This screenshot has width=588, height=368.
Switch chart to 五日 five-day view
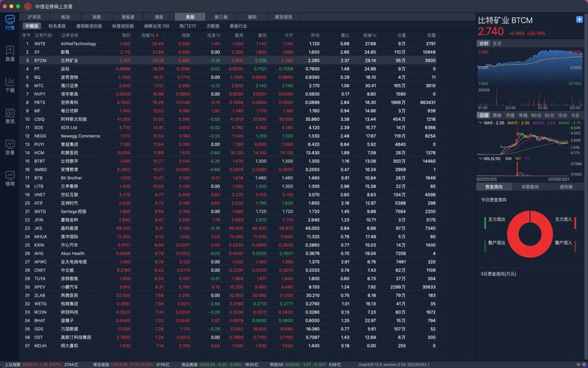point(498,43)
